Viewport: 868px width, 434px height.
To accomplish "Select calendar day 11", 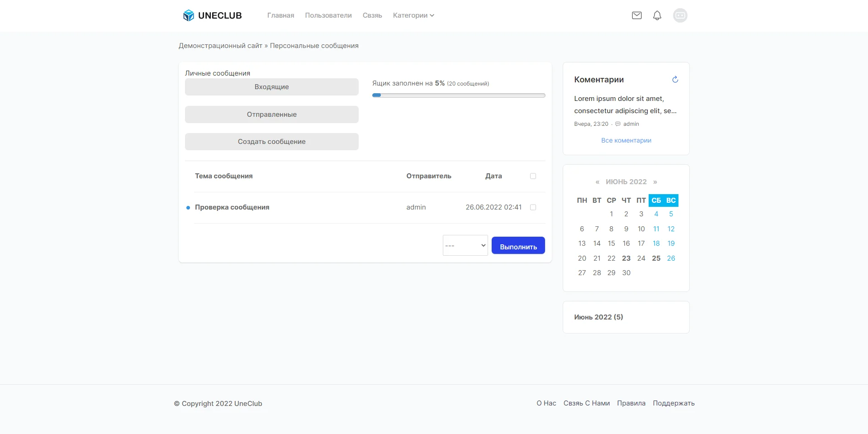I will pos(656,229).
